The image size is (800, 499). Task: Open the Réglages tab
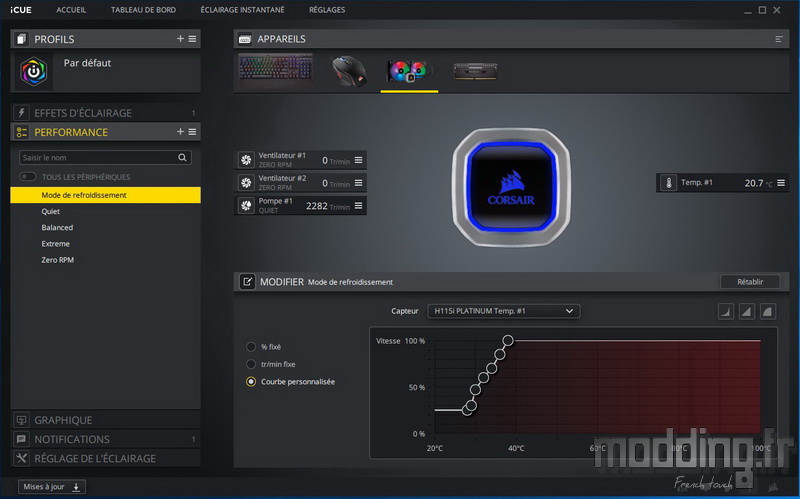(x=327, y=10)
